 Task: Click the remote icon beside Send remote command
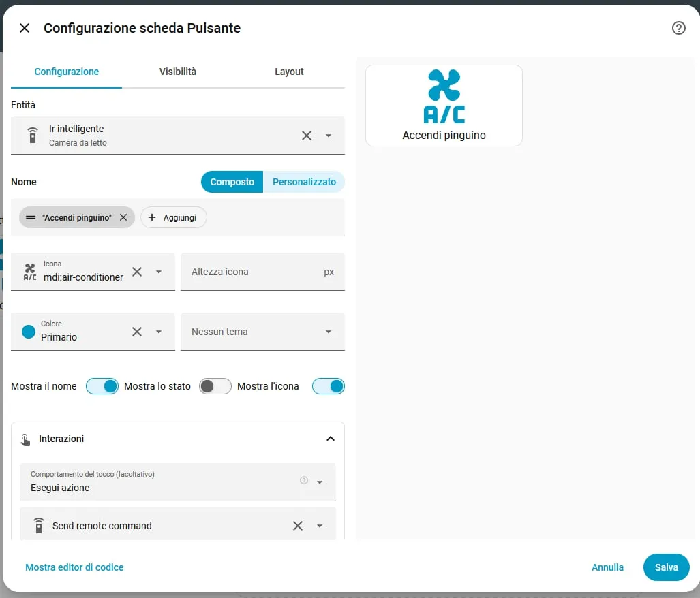pyautogui.click(x=39, y=525)
